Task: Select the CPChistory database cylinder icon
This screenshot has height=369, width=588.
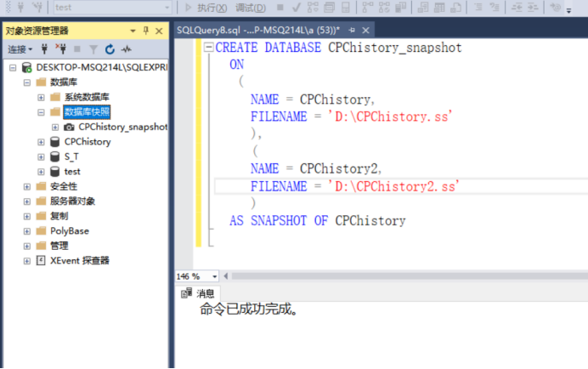Action: tap(54, 142)
